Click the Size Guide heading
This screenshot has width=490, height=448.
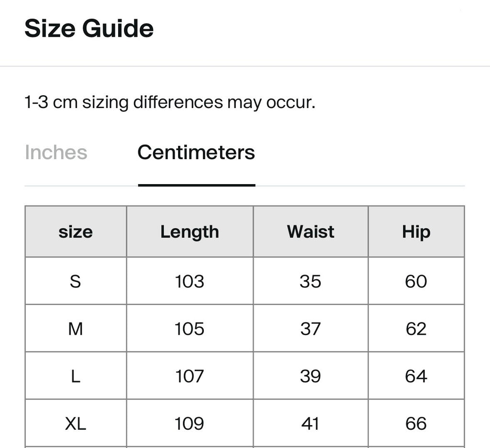point(89,28)
